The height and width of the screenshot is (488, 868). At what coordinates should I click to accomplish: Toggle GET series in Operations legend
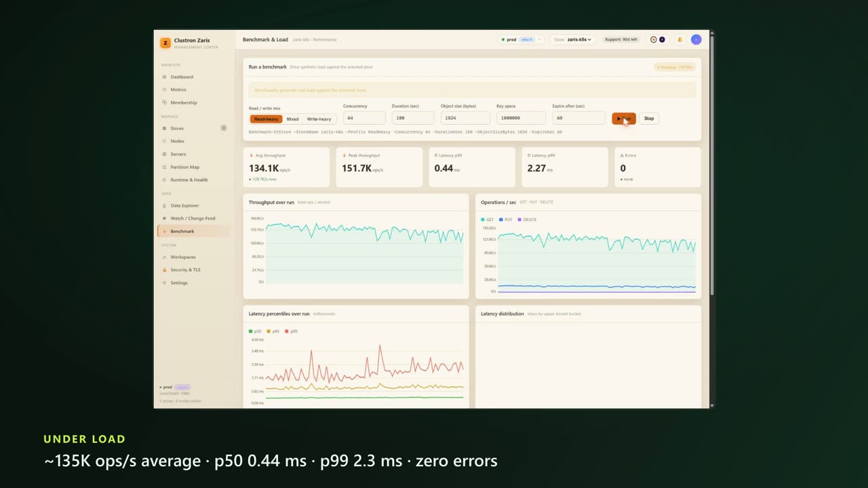pyautogui.click(x=488, y=220)
